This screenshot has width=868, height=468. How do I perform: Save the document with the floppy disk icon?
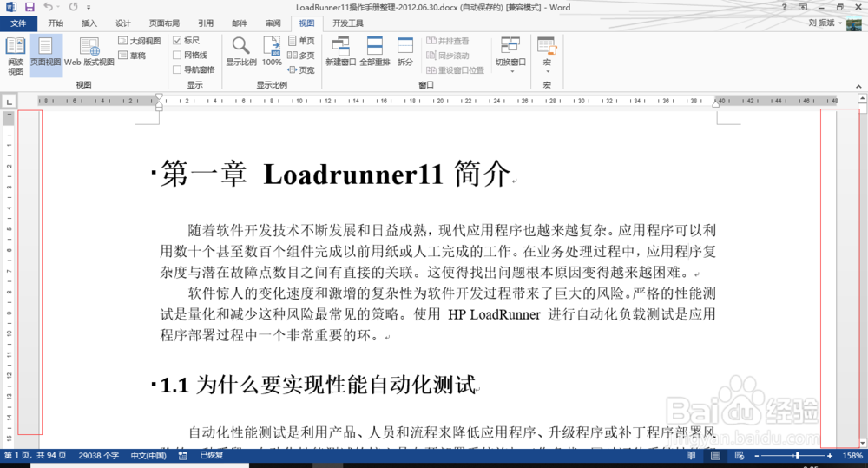tap(30, 7)
